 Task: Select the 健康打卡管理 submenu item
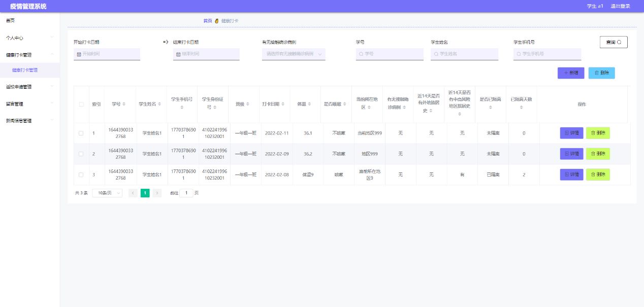30,70
